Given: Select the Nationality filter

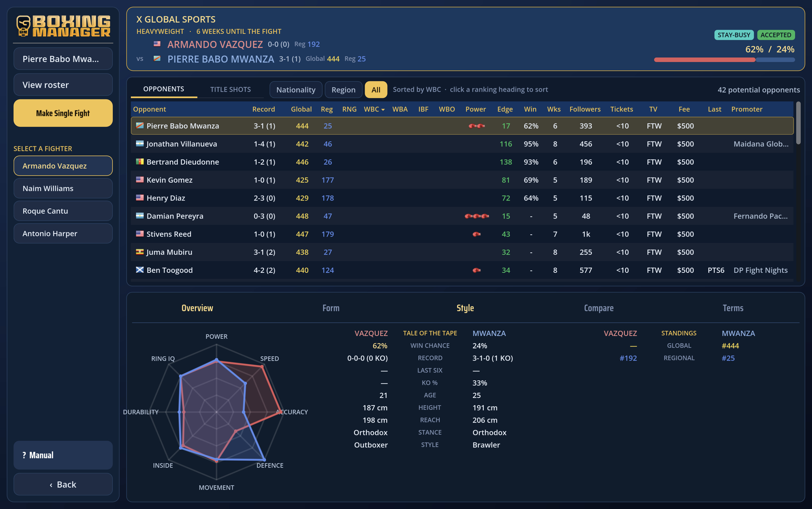Looking at the screenshot, I should pos(296,89).
